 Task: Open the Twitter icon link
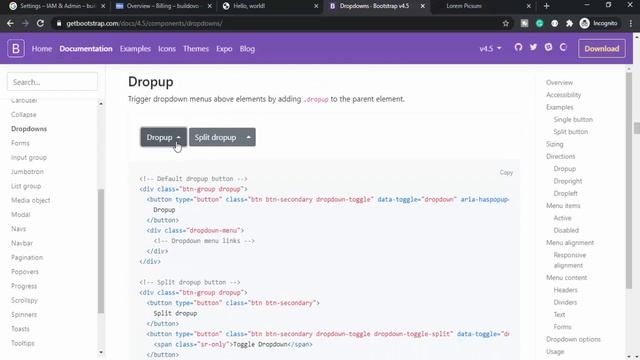tap(533, 47)
